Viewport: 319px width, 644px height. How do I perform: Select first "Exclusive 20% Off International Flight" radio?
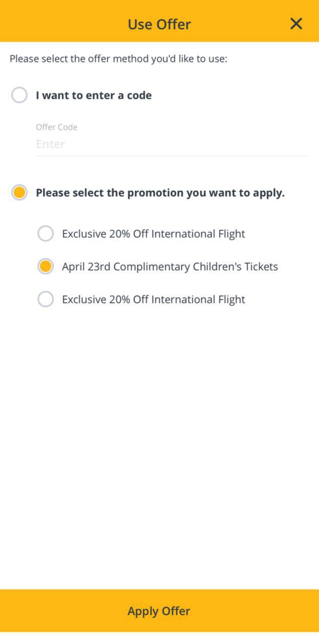coord(46,233)
